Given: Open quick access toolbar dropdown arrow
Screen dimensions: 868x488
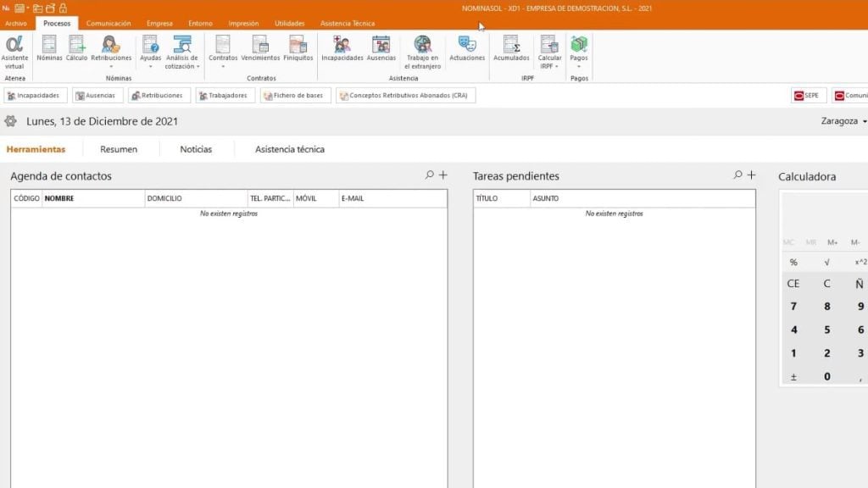Looking at the screenshot, I should coord(28,8).
